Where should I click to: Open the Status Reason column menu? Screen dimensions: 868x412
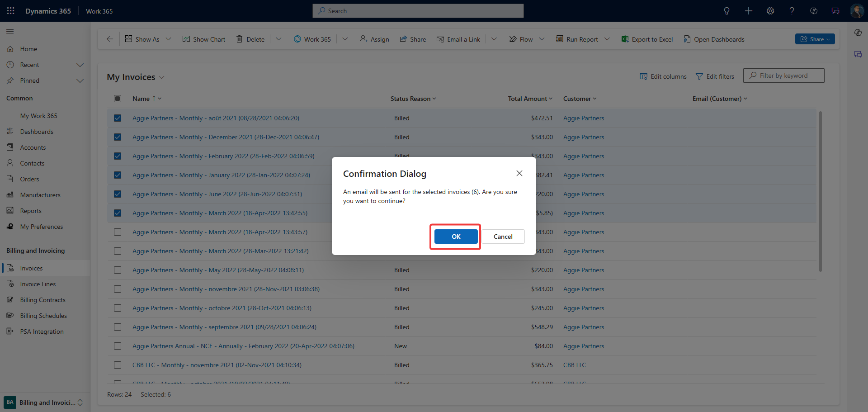point(413,99)
